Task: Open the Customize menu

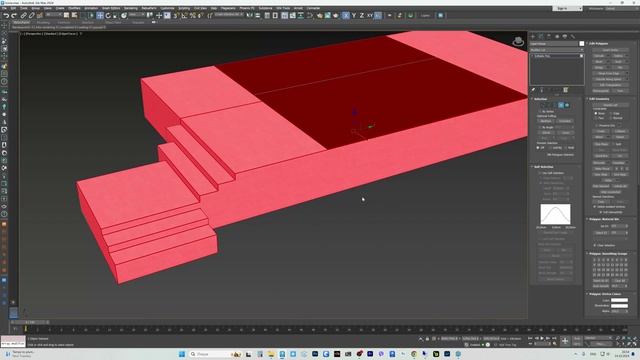Action: (x=167, y=8)
